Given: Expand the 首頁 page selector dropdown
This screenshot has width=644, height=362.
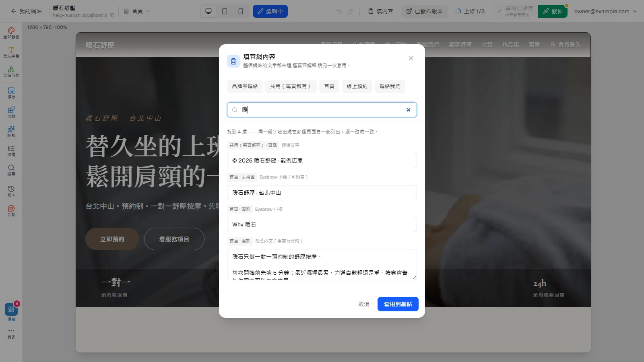Looking at the screenshot, I should [x=137, y=11].
